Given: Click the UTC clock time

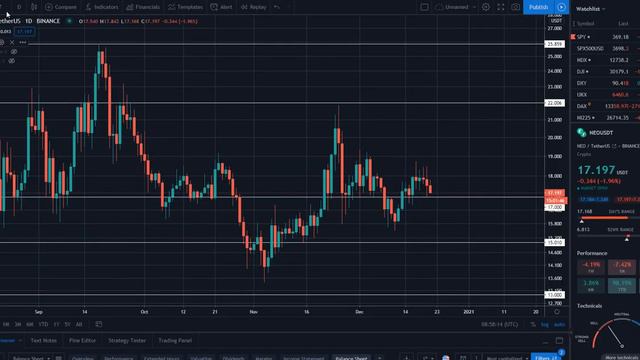Looking at the screenshot, I should point(499,324).
